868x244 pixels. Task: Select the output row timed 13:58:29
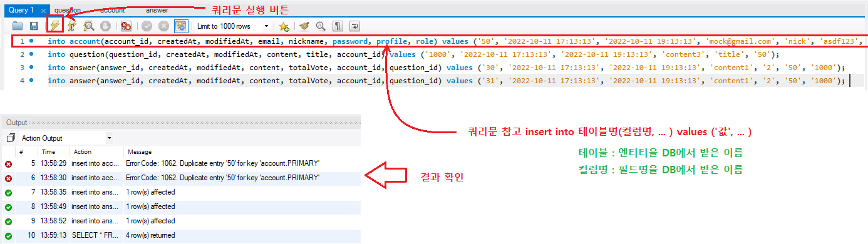[182, 163]
